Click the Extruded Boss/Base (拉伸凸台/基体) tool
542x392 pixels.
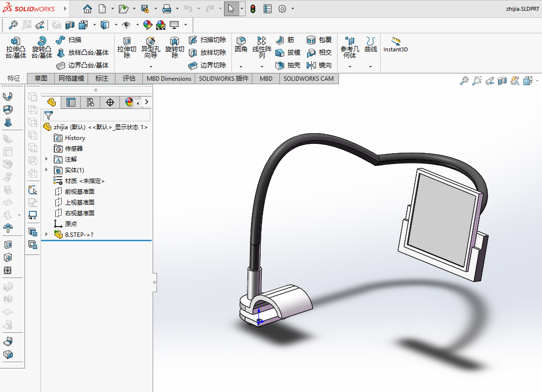[16, 48]
